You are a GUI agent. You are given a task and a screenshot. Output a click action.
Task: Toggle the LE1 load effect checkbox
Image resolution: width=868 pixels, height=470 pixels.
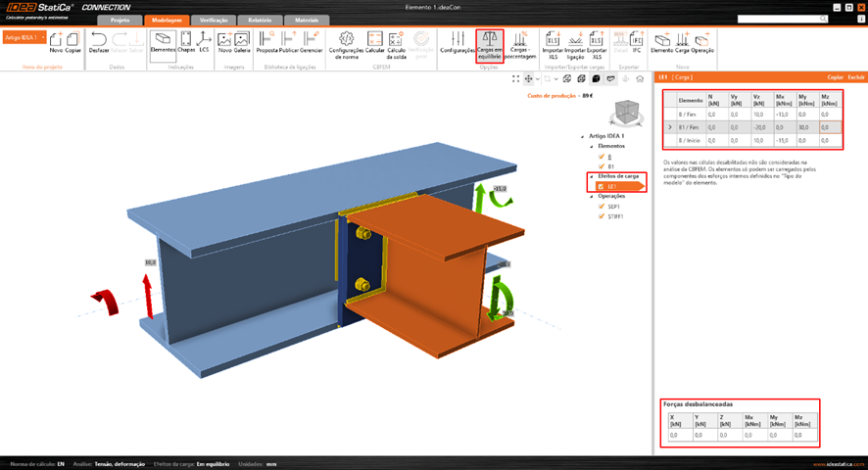601,186
